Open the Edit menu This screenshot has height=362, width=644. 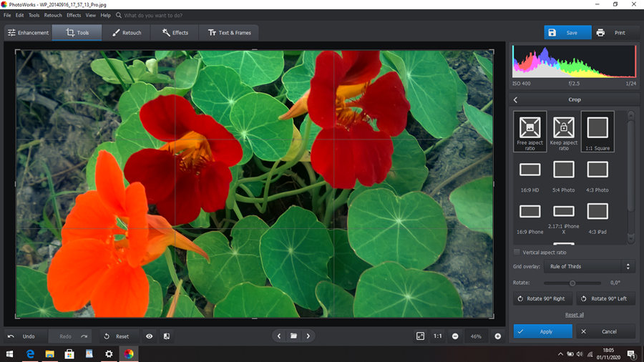pyautogui.click(x=20, y=15)
